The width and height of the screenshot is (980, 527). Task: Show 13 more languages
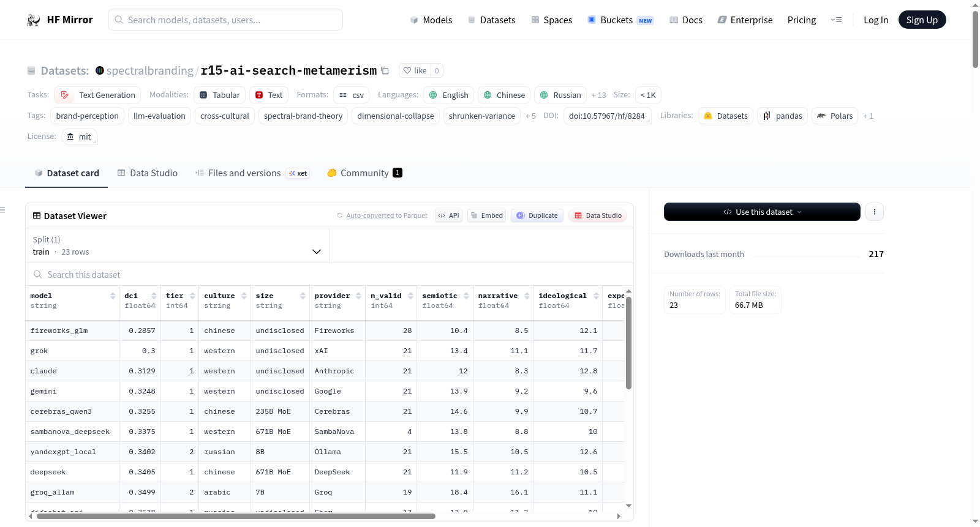point(598,95)
